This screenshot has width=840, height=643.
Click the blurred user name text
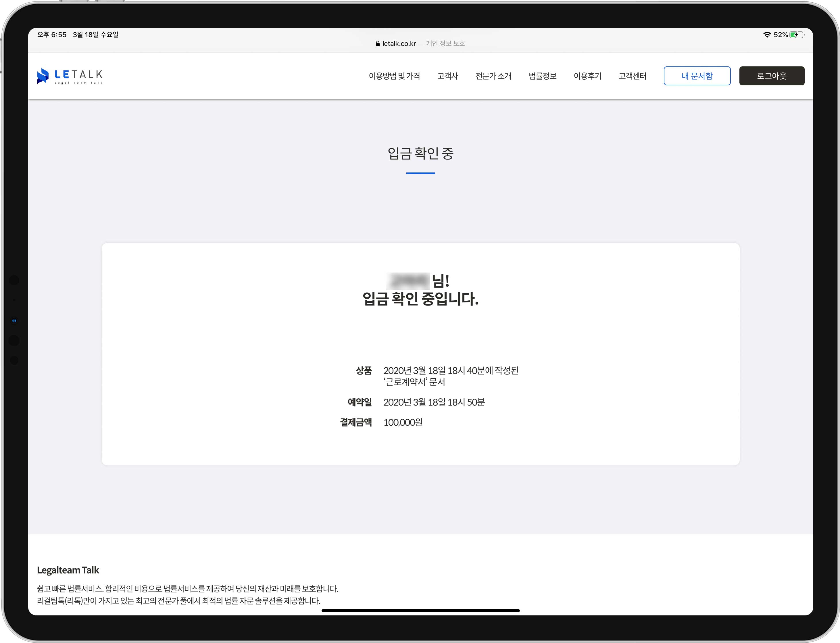(408, 281)
